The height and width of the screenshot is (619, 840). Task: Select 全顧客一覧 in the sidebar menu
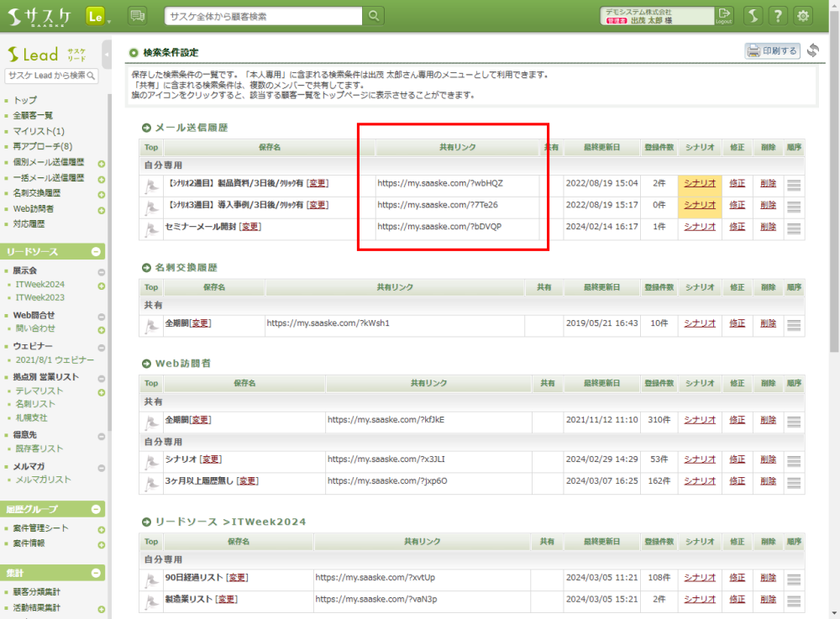[34, 116]
